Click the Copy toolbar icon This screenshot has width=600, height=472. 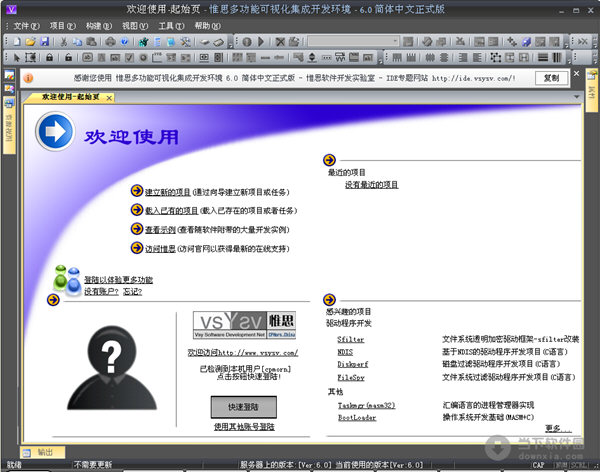[77, 41]
